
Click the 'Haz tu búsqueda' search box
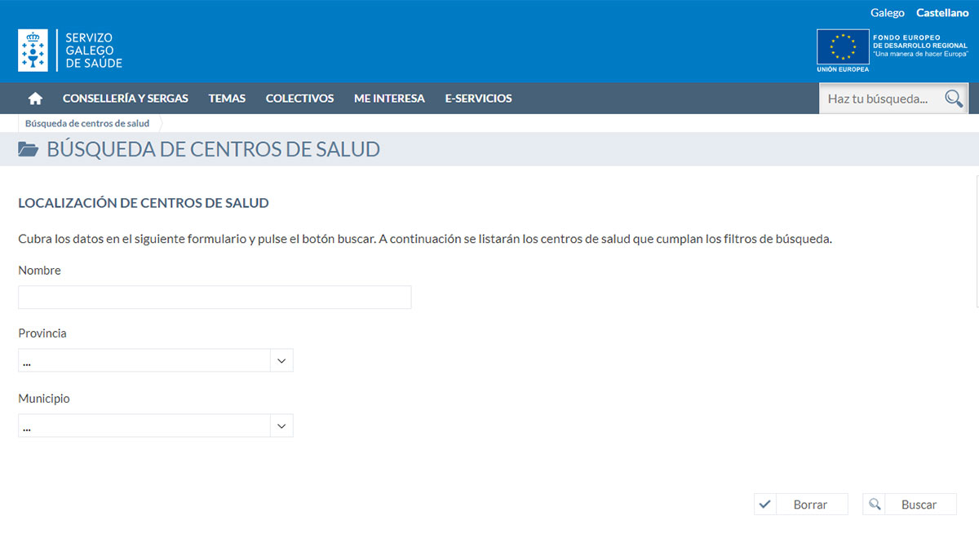pyautogui.click(x=879, y=99)
